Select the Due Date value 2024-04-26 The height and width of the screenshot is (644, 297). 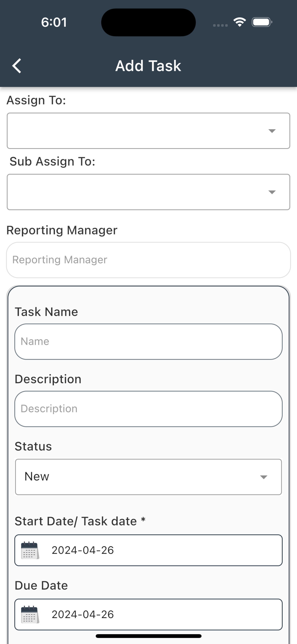(83, 615)
